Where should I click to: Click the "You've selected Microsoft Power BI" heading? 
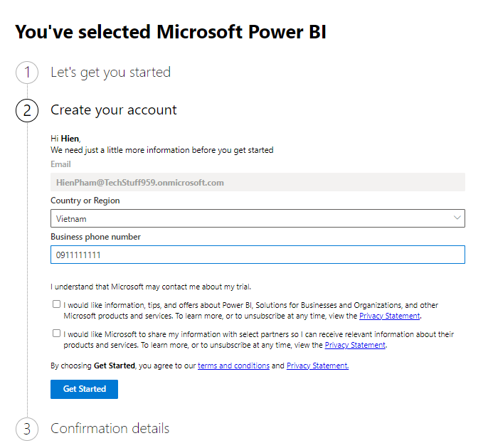click(171, 32)
